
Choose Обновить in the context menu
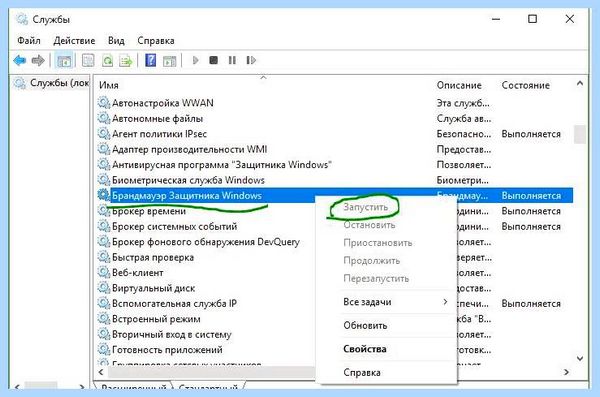(x=365, y=325)
